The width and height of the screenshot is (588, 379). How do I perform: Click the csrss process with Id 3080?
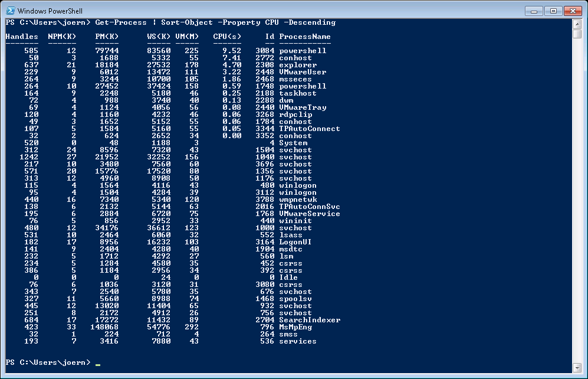tap(291, 285)
